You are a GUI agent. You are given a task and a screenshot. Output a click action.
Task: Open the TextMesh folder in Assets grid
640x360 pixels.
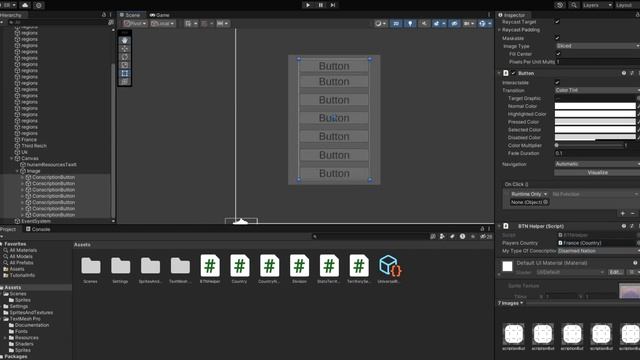coord(180,269)
